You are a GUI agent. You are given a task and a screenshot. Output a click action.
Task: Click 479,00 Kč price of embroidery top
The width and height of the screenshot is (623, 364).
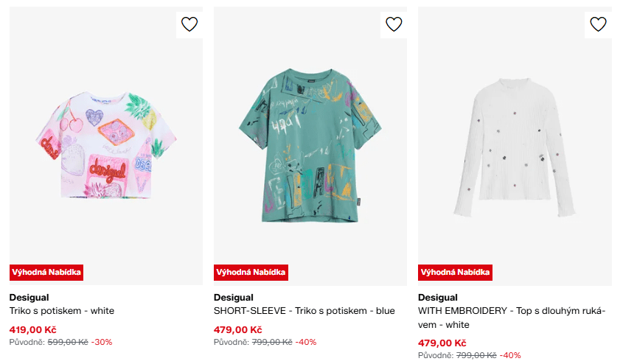442,343
